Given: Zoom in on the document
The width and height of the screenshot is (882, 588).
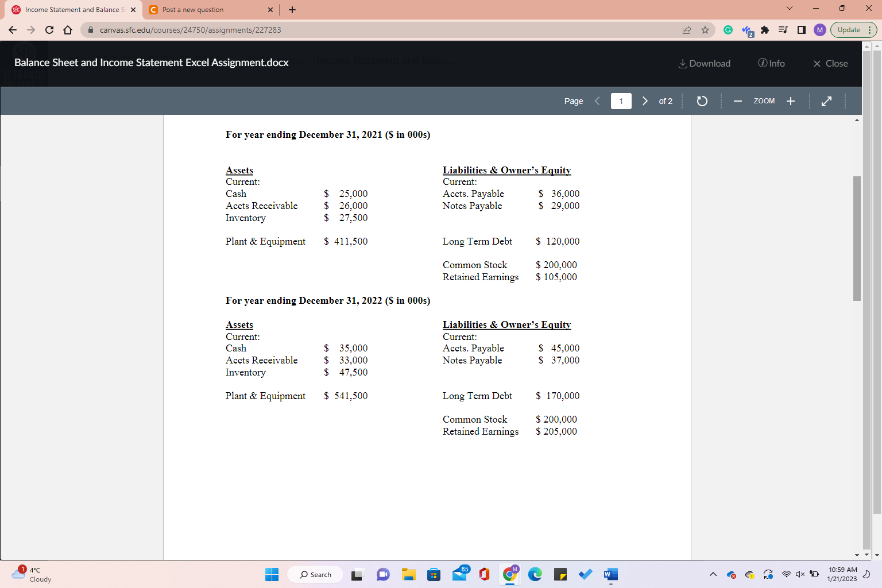Looking at the screenshot, I should (x=791, y=100).
